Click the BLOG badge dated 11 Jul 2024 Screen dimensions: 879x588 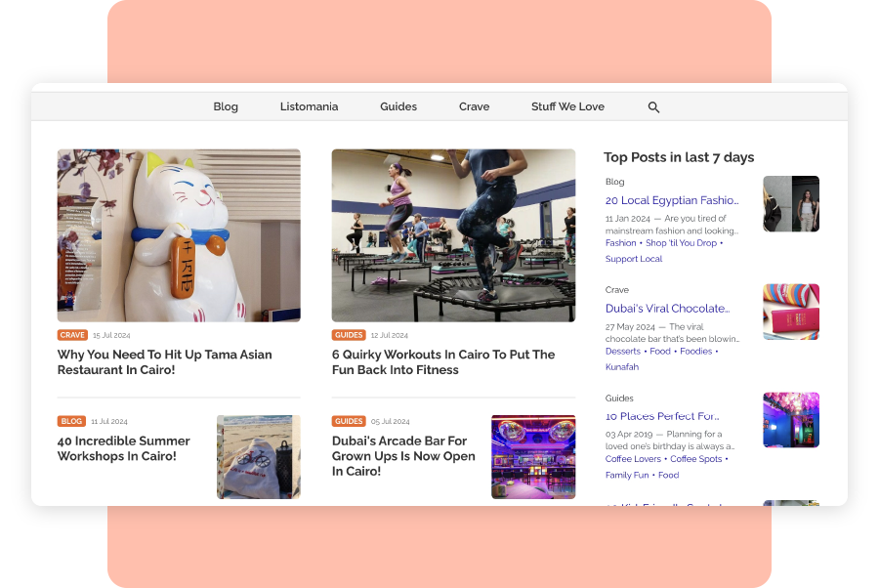click(x=71, y=421)
